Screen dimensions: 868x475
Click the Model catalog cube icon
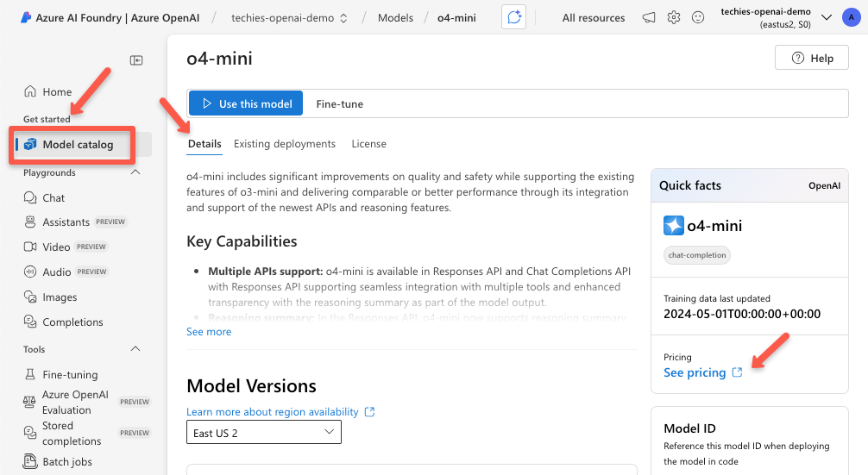point(30,144)
